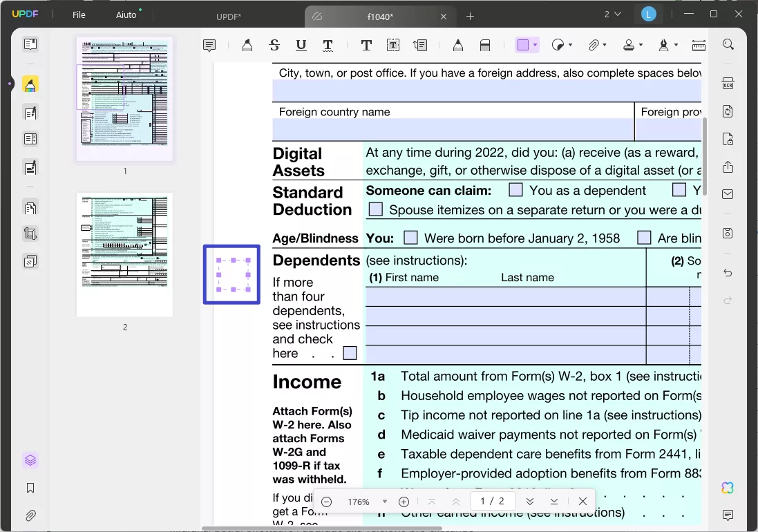
Task: Click the Undo arrow in right sidebar
Action: click(x=728, y=273)
